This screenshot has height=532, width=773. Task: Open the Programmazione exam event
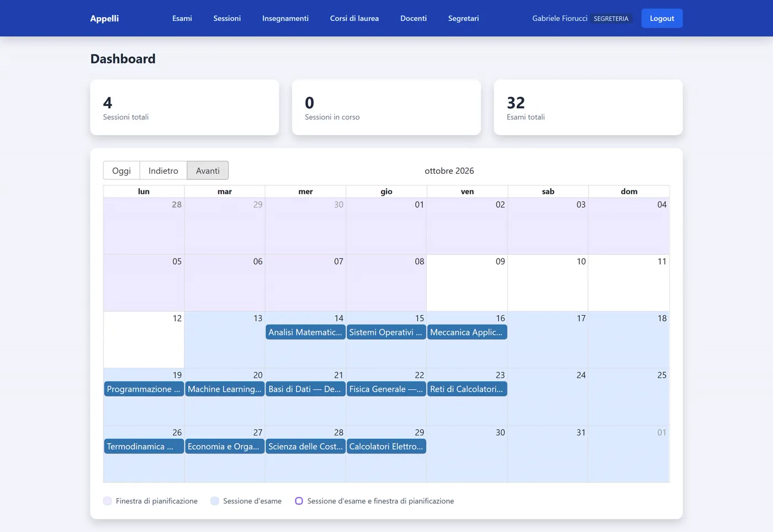(x=144, y=389)
